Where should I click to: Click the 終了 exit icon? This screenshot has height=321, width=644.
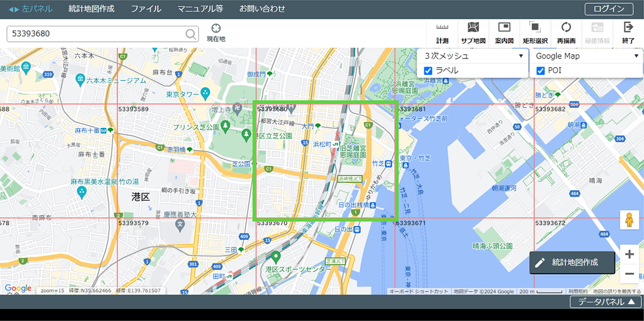628,27
